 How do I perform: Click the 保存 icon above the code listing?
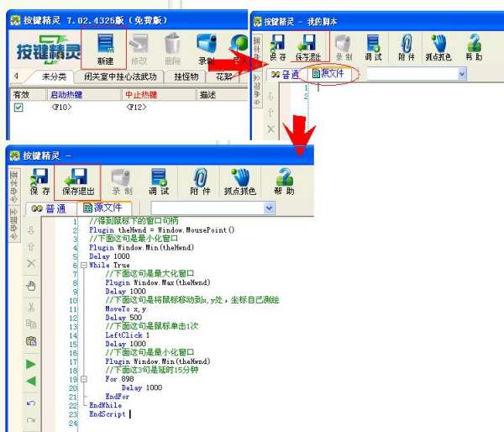pyautogui.click(x=39, y=182)
